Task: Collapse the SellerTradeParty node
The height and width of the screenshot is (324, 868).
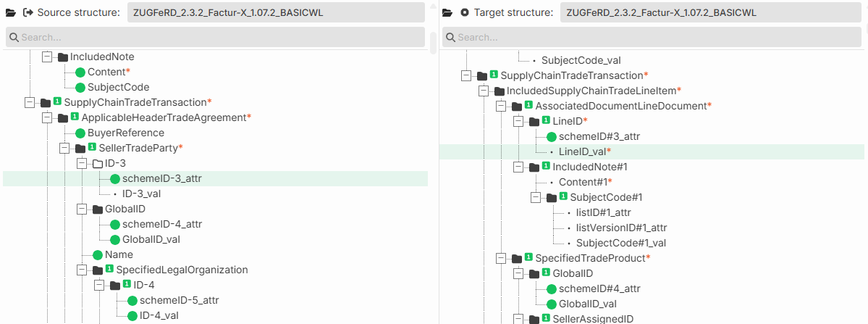Action: coord(64,148)
